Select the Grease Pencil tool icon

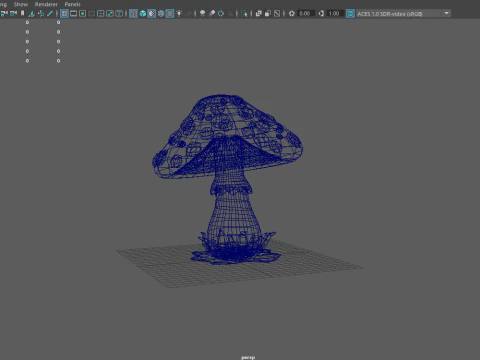click(50, 13)
